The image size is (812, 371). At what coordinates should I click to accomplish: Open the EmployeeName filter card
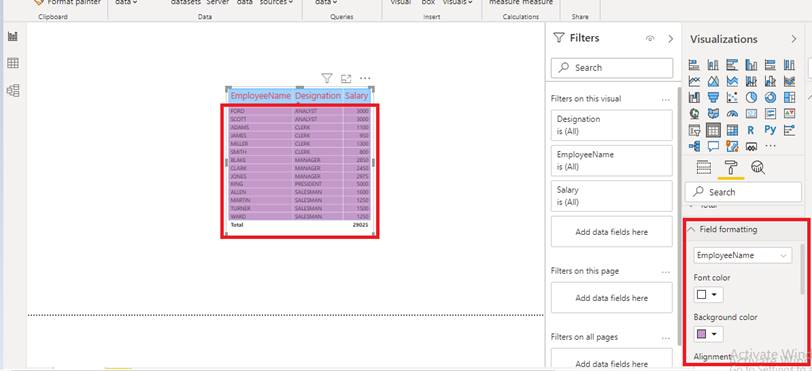[x=612, y=161]
